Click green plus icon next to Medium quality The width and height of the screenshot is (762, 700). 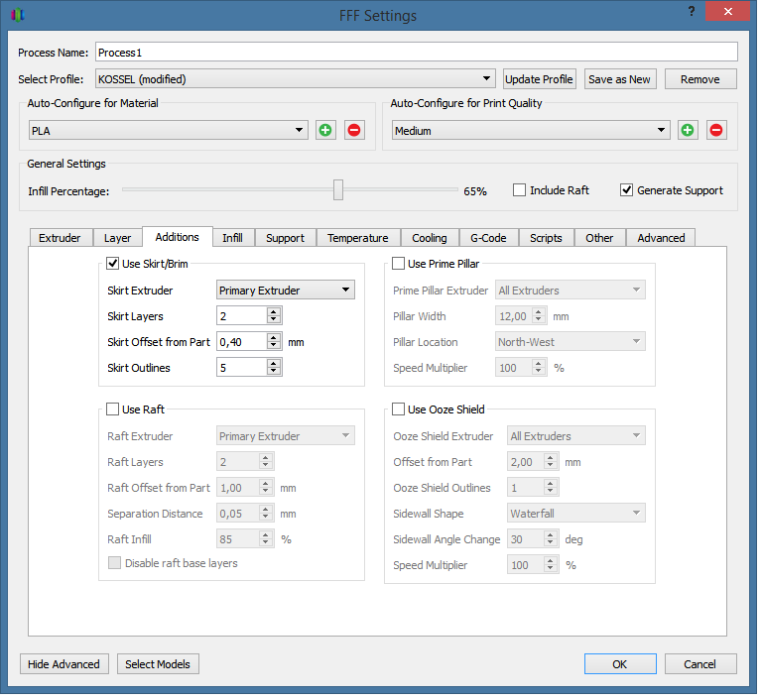[688, 130]
